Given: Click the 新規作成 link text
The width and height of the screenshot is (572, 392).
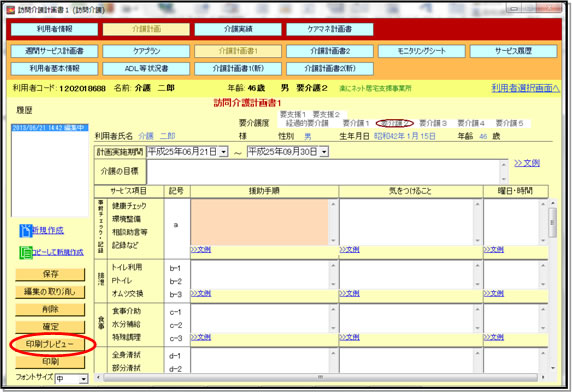Looking at the screenshot, I should 48,230.
